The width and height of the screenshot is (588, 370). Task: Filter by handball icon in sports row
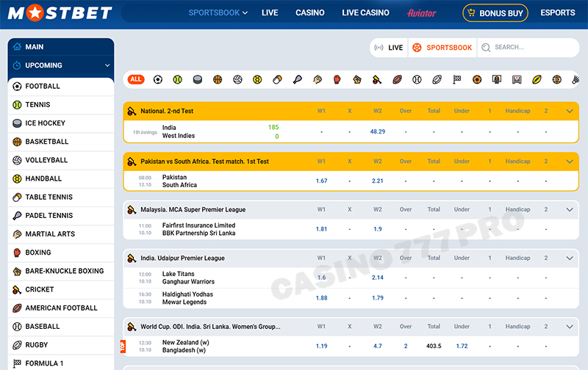coord(257,79)
